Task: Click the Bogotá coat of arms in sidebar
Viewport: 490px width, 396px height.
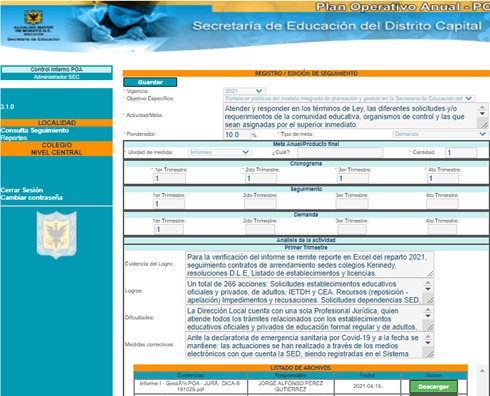Action: (x=56, y=235)
